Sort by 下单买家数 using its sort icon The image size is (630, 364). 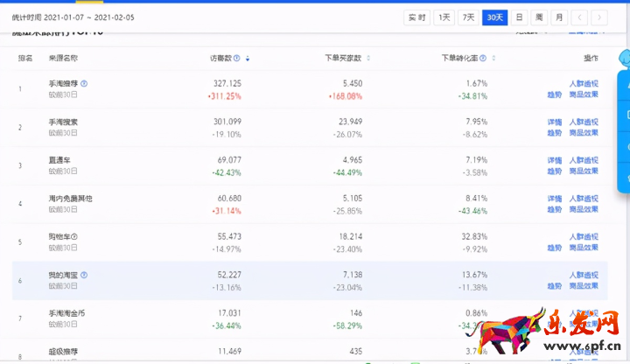pos(368,59)
